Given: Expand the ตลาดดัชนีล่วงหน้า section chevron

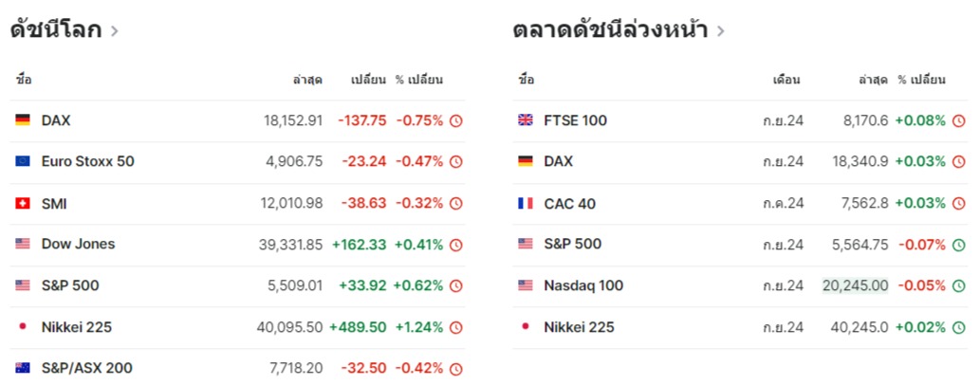Looking at the screenshot, I should coord(721,30).
